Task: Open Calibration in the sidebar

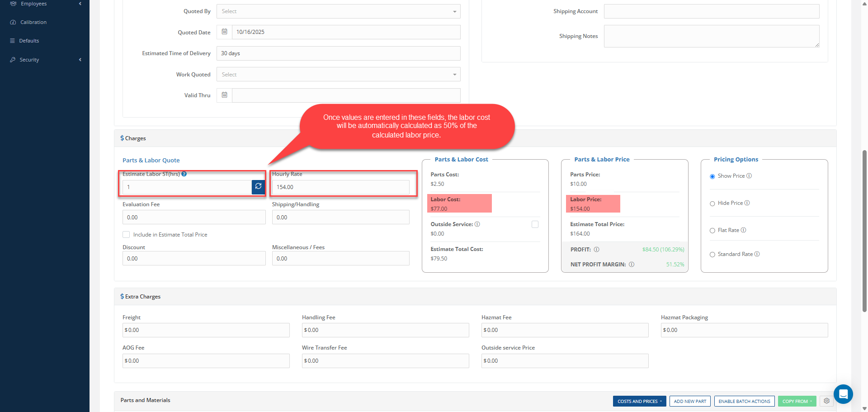Action: [x=33, y=22]
